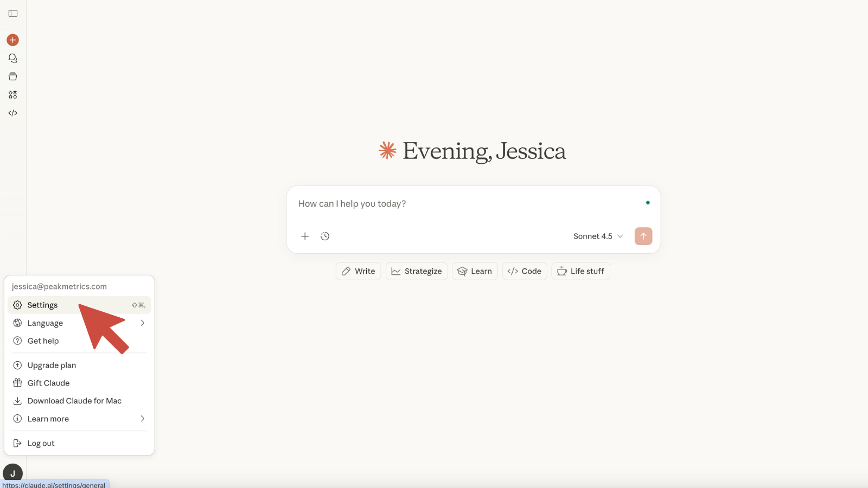Open the Chats icon in sidebar

[13, 59]
